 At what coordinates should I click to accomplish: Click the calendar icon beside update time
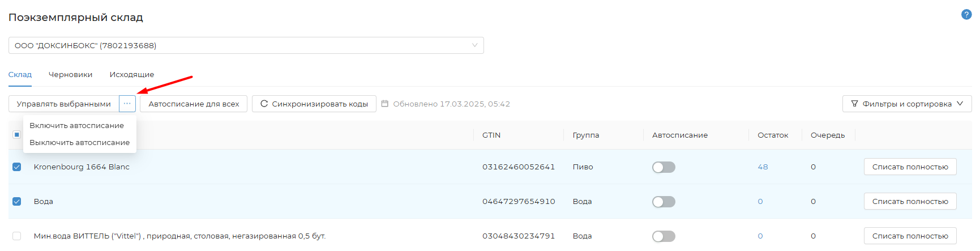point(385,104)
